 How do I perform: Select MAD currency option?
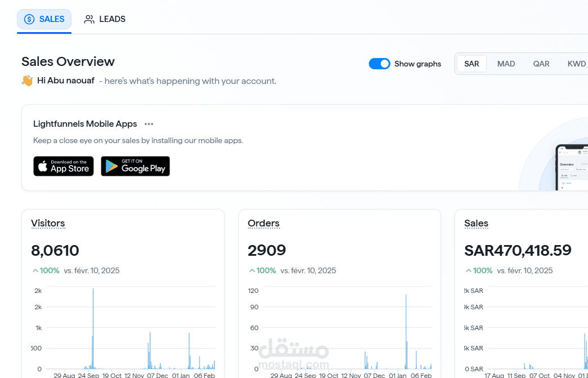point(506,64)
